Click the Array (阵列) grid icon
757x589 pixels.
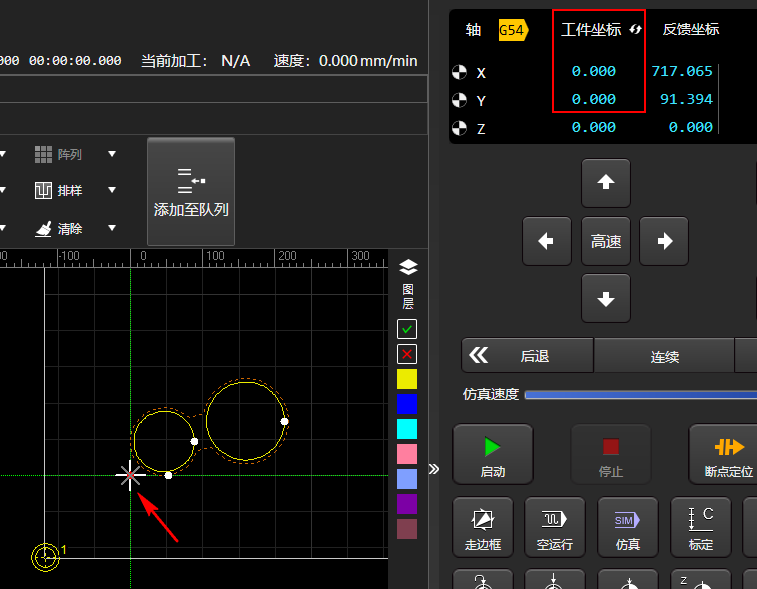(43, 154)
